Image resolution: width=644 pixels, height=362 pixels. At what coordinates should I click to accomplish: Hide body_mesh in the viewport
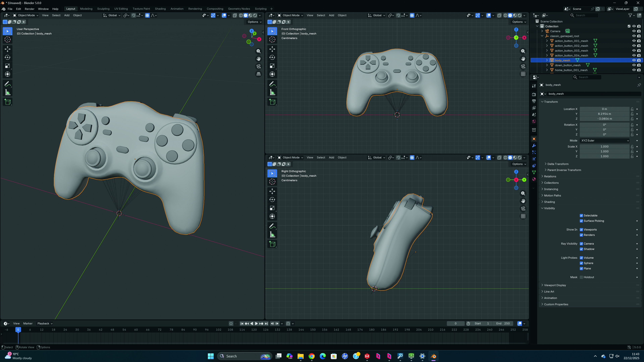point(634,60)
